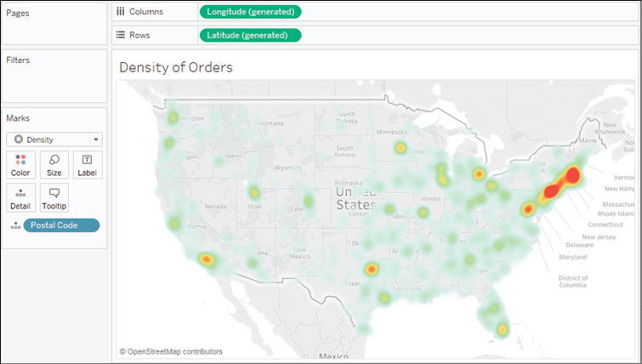
Task: Select the Latitude (generated) pill
Action: [x=250, y=35]
